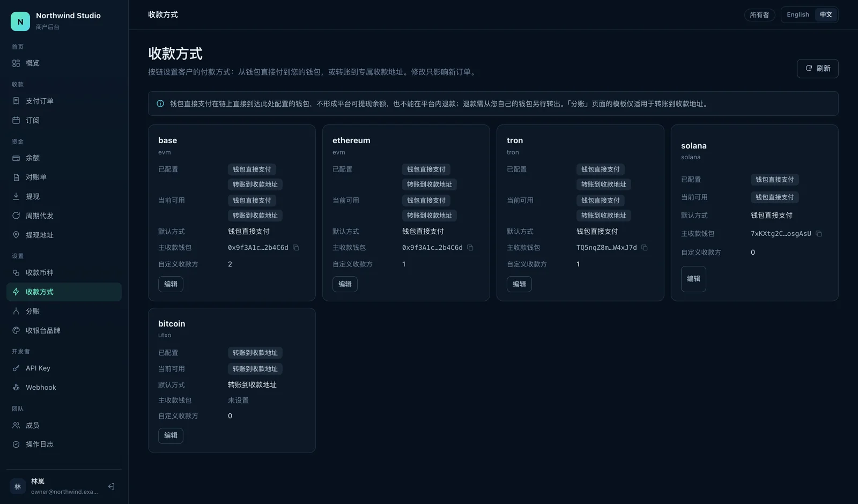858x504 pixels.
Task: Click the 收款方式 lightning bolt icon
Action: click(16, 292)
